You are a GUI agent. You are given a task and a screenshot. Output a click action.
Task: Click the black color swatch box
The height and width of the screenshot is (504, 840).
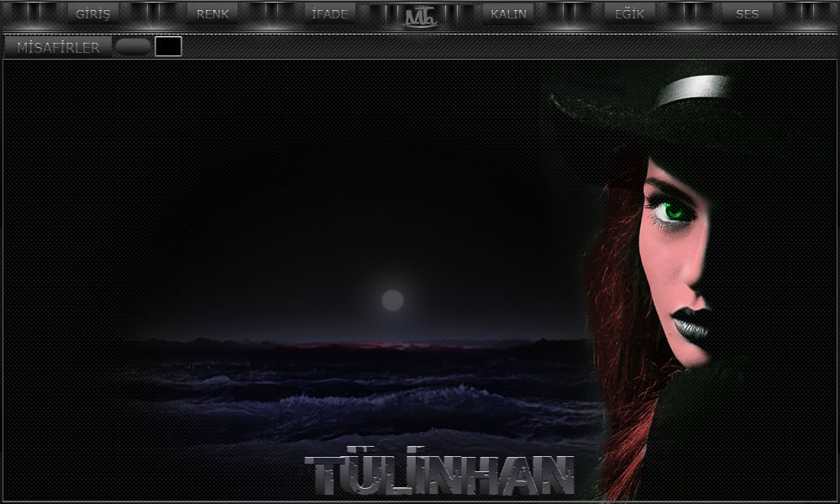click(x=168, y=46)
